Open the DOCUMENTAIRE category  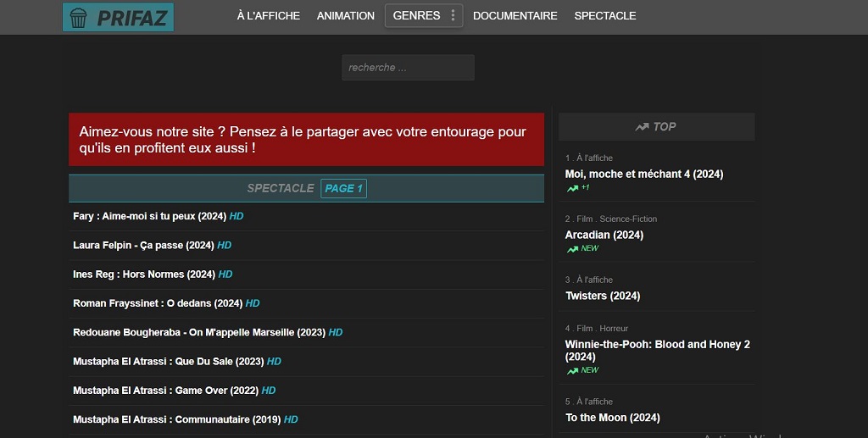click(x=515, y=15)
